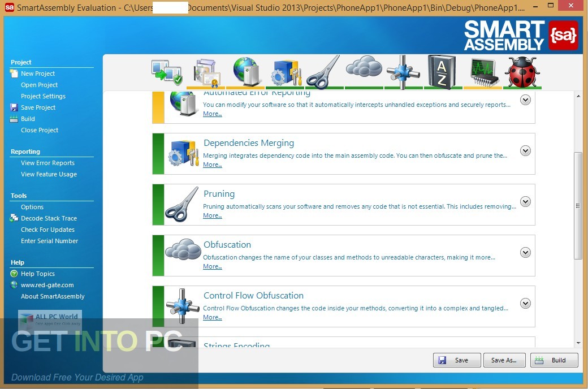Click the scissors icon in the Pruning card

tap(182, 205)
